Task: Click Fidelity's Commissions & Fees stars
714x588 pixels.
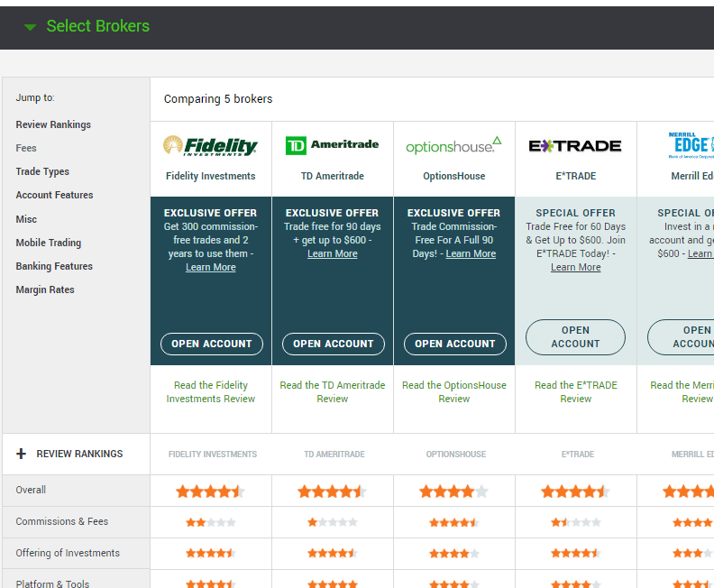Action: 211,522
